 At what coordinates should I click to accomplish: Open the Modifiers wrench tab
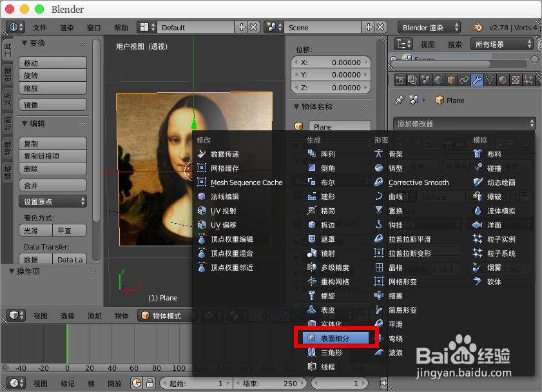click(x=477, y=80)
